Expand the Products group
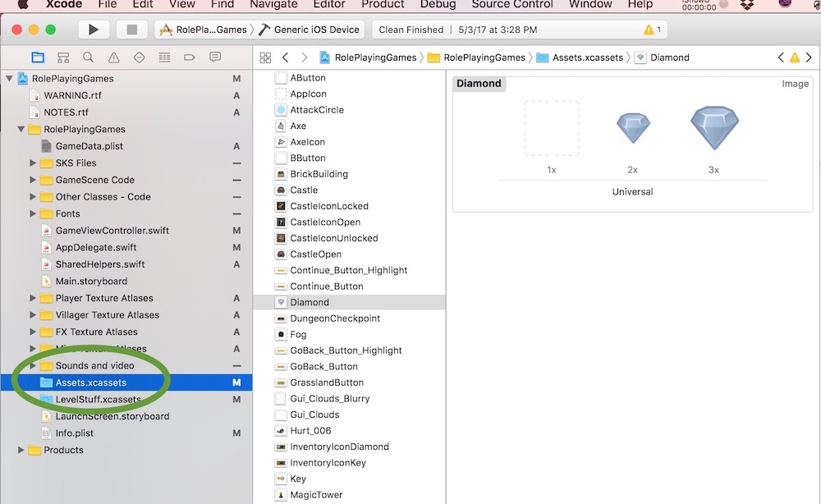Screen dimensions: 821x504 pyautogui.click(x=21, y=450)
